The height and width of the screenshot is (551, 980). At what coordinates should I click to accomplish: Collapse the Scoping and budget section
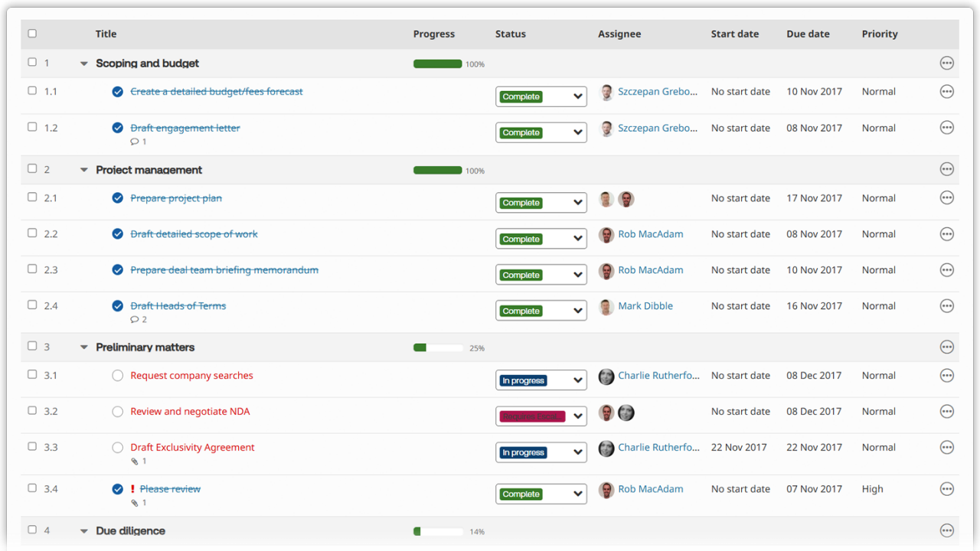84,64
